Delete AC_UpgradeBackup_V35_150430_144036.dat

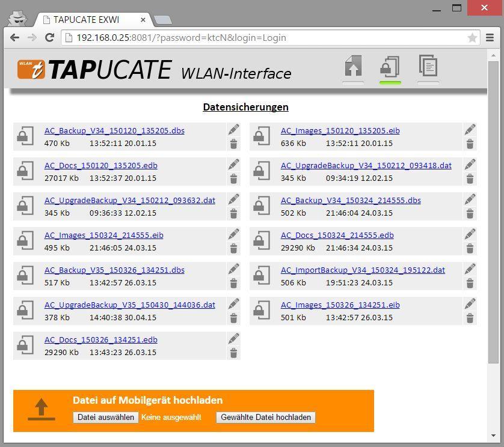coord(234,318)
